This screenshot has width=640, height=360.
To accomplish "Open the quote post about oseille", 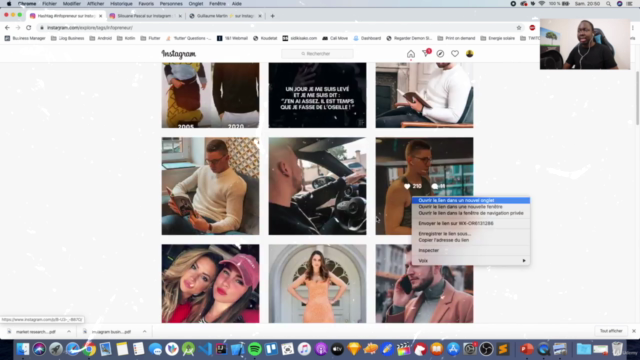I will point(317,95).
